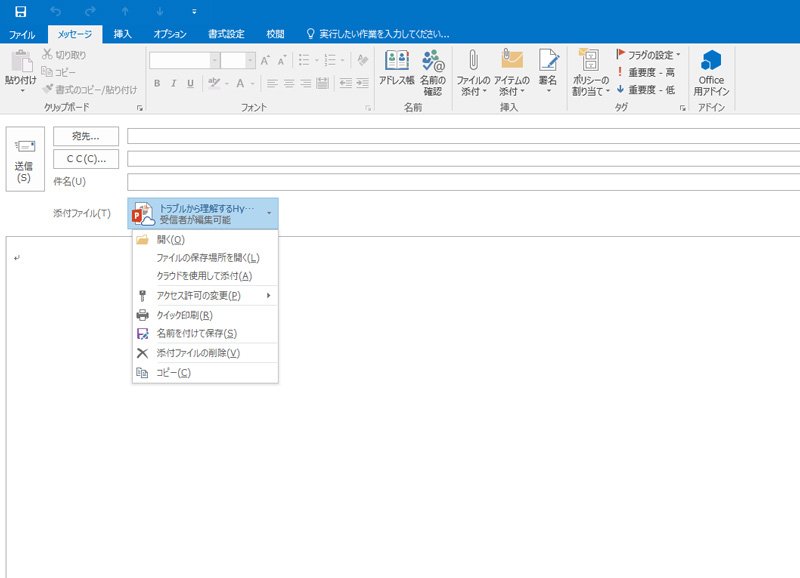800x578 pixels.
Task: Open the font size combo box
Action: tap(238, 60)
